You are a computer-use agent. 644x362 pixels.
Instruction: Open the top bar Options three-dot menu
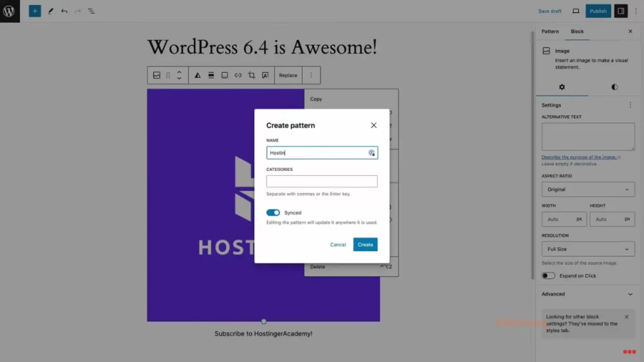click(636, 11)
